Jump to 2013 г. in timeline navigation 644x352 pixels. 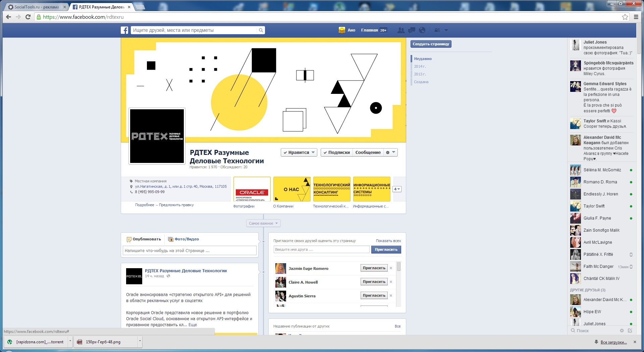(420, 74)
